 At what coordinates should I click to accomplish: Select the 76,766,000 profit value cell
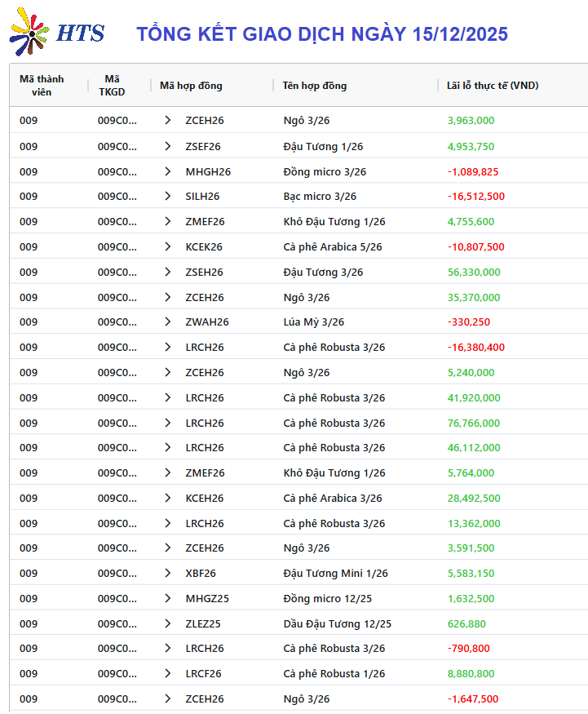(474, 423)
